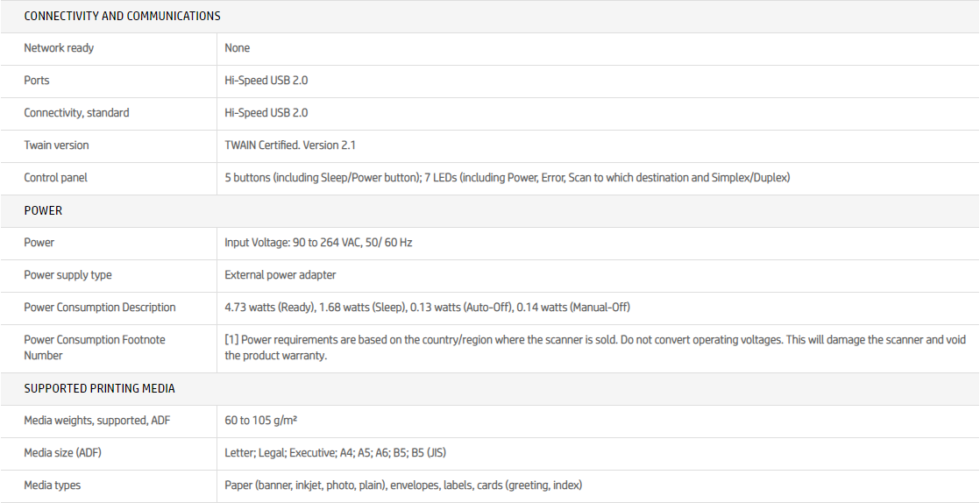Image resolution: width=980 pixels, height=503 pixels.
Task: Click the External power adapter value
Action: click(x=280, y=275)
